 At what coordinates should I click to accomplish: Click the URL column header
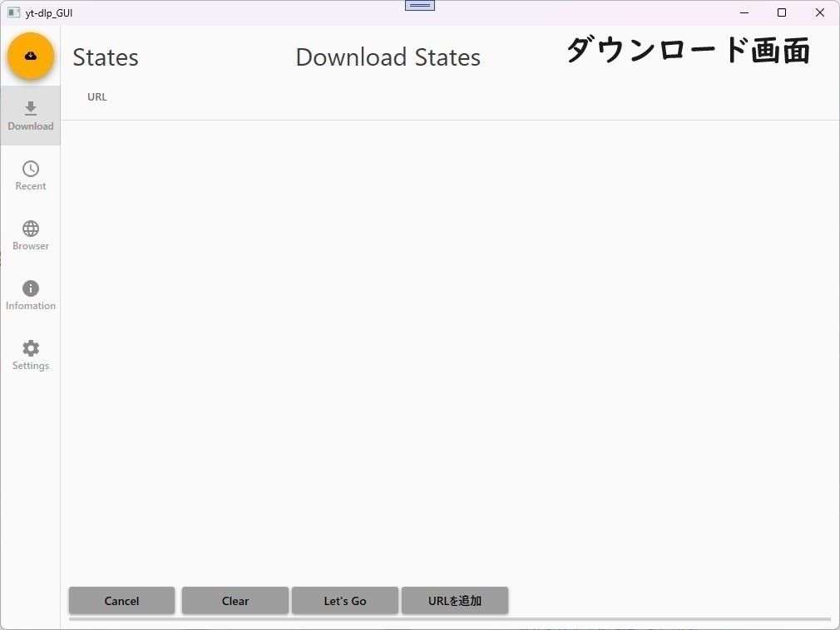(x=96, y=96)
